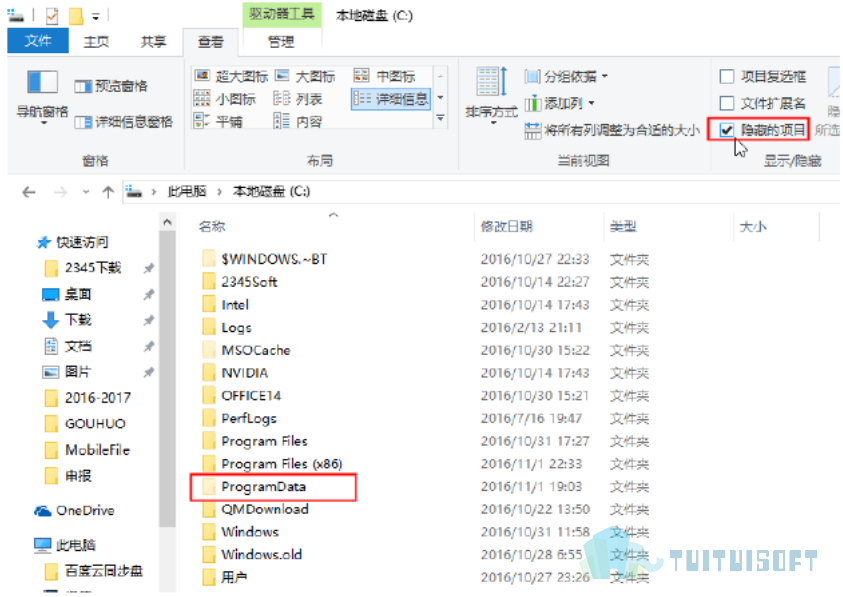Image resolution: width=843 pixels, height=597 pixels.
Task: Switch to the Home tab
Action: point(96,41)
